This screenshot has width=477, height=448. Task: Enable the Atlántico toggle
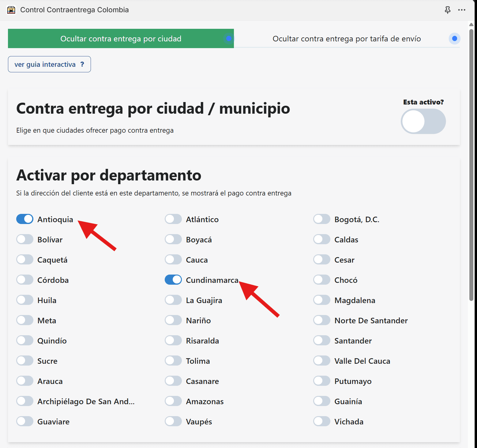pos(173,219)
